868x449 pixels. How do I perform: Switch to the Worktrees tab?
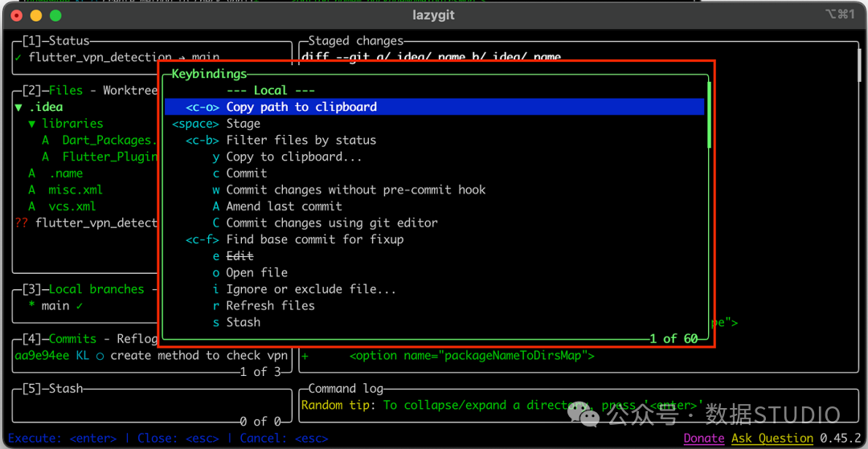coord(130,90)
